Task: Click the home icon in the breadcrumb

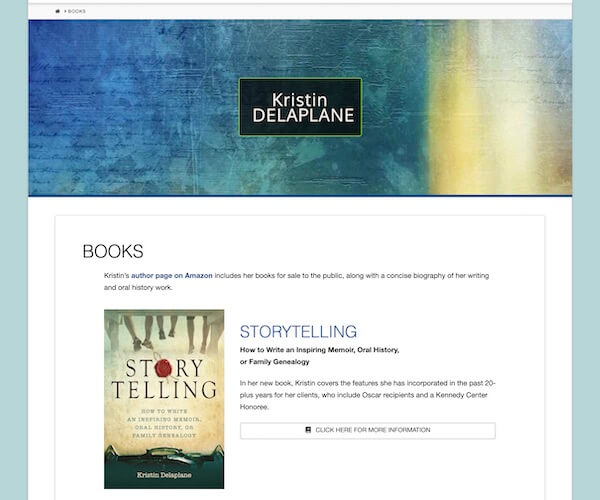Action: tap(58, 11)
